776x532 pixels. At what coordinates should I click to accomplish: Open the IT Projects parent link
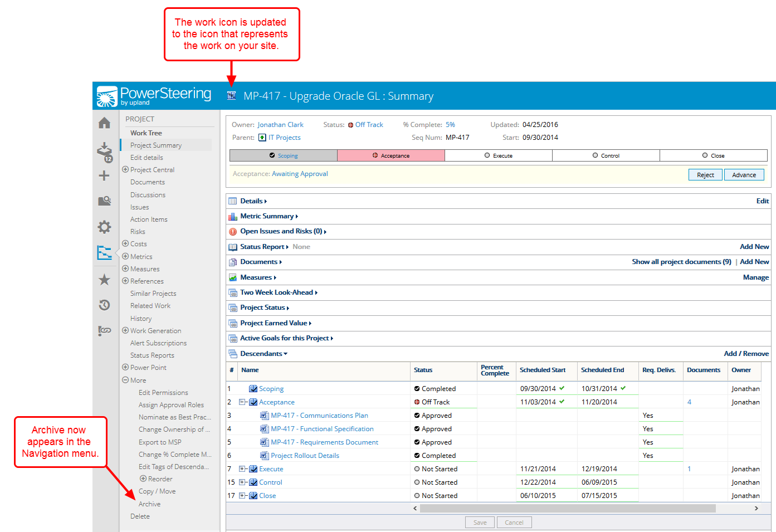(x=284, y=138)
